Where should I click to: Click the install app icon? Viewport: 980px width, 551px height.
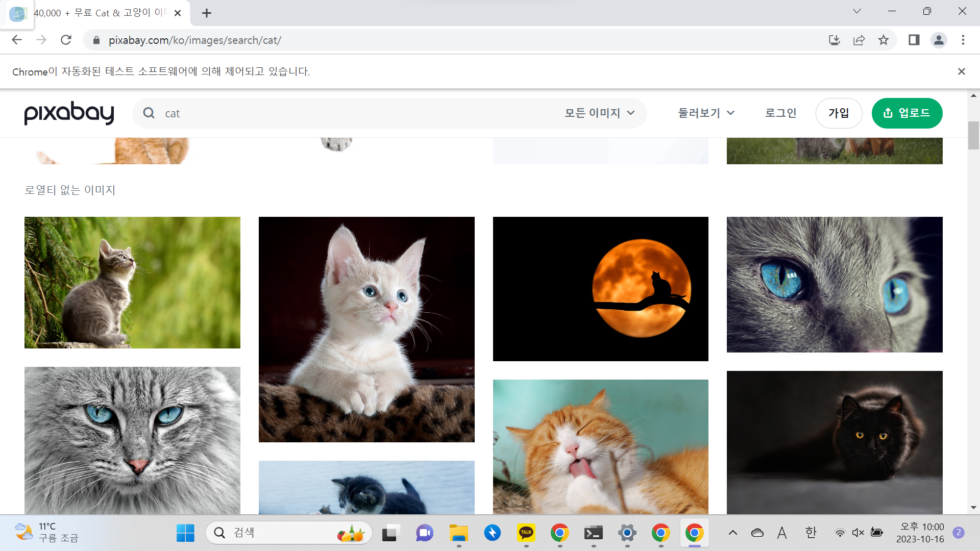click(x=834, y=40)
